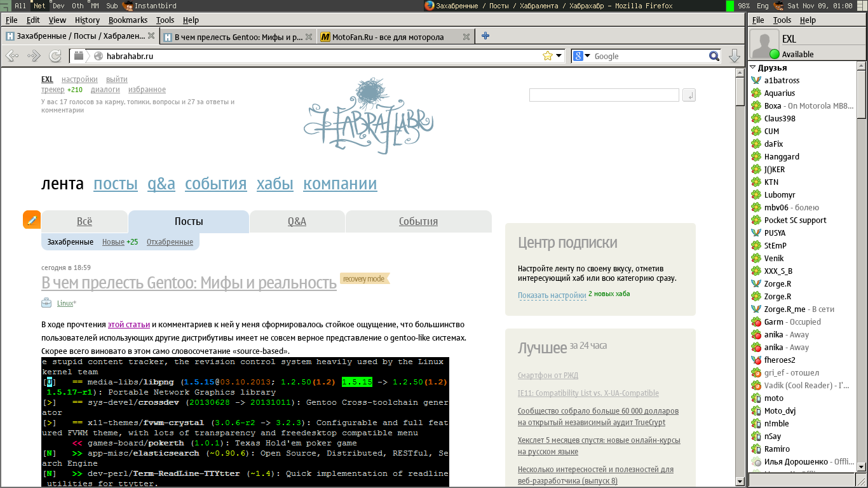868x488 pixels.
Task: Open the Instantbird Help menu
Action: (808, 20)
